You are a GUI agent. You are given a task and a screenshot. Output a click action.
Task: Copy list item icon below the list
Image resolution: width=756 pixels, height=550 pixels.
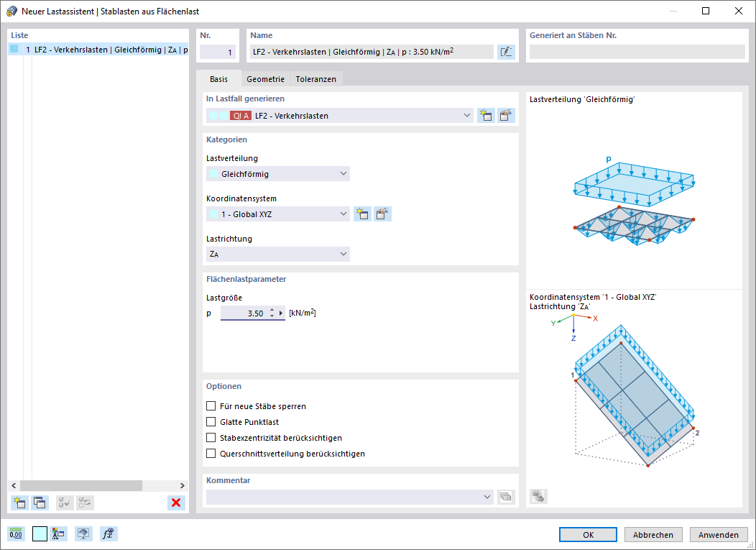[40, 503]
